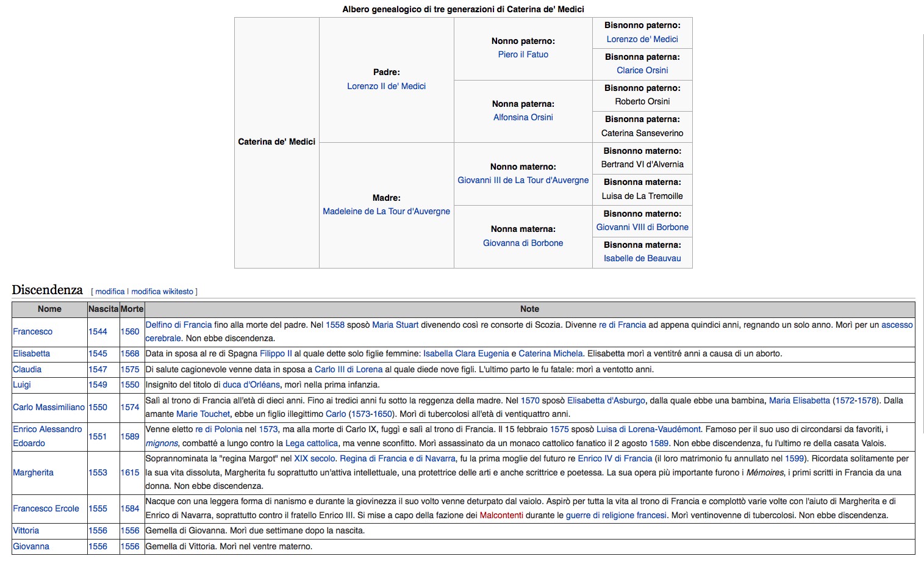This screenshot has width=924, height=567.
Task: Click 'modifica' next to Discendenza heading
Action: pos(110,292)
